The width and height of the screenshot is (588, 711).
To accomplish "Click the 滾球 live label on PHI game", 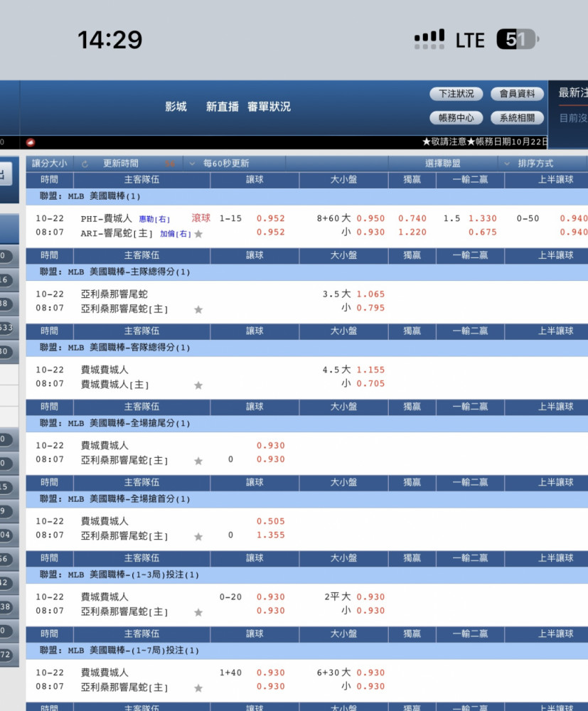I will 201,218.
